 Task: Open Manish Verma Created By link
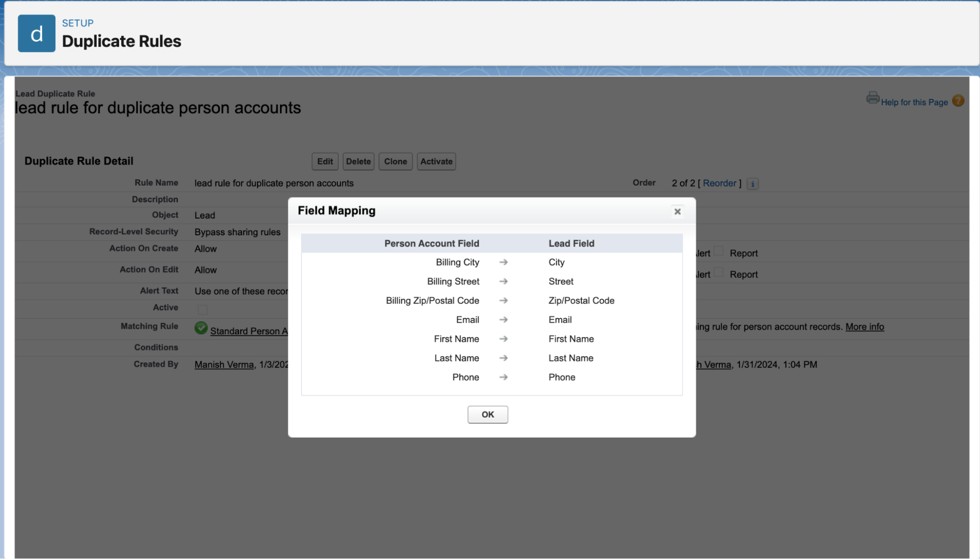(224, 365)
